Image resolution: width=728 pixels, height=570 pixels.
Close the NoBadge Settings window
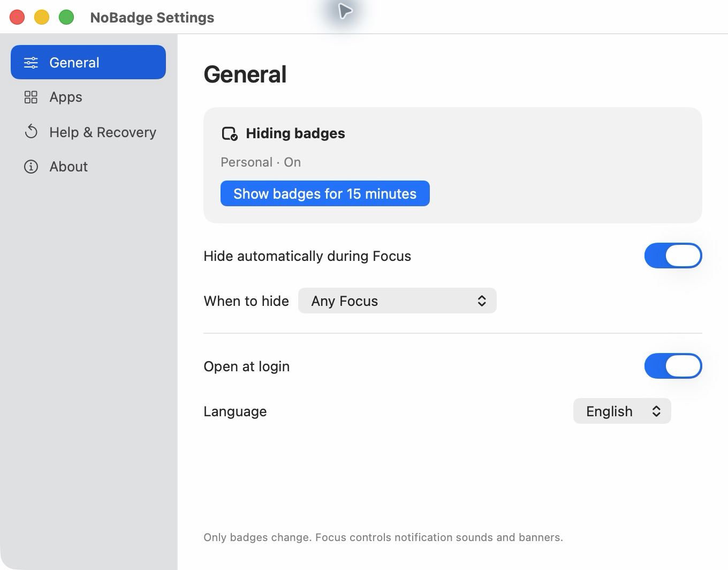[17, 17]
